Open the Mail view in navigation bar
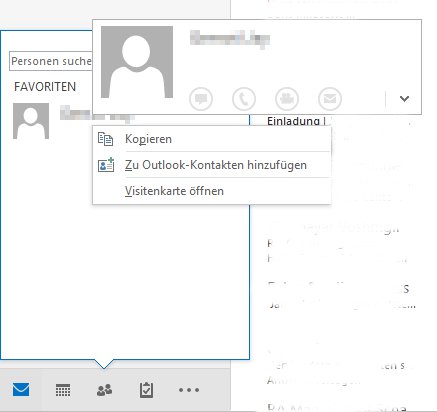 pyautogui.click(x=21, y=389)
